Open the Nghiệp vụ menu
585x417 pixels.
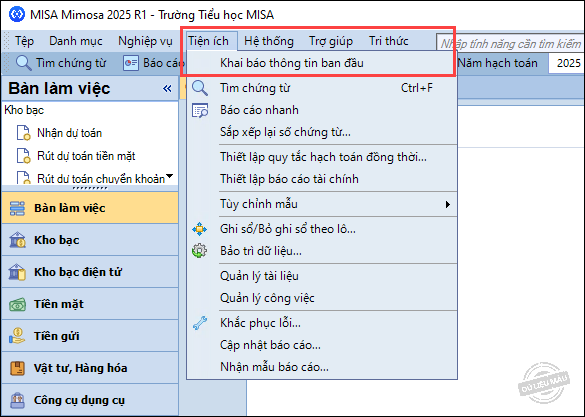[x=145, y=41]
